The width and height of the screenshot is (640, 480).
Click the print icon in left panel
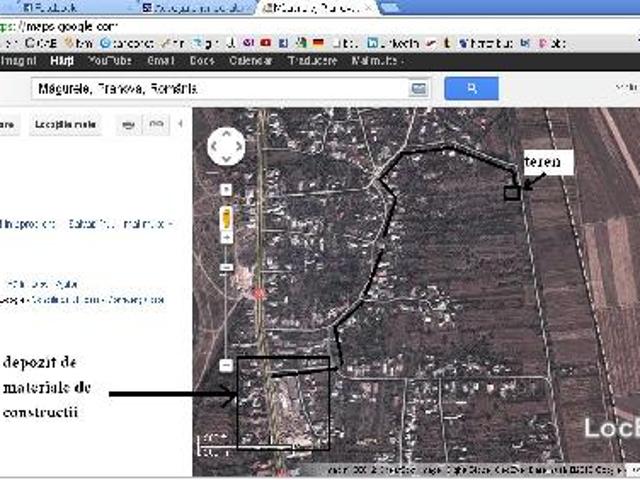128,124
